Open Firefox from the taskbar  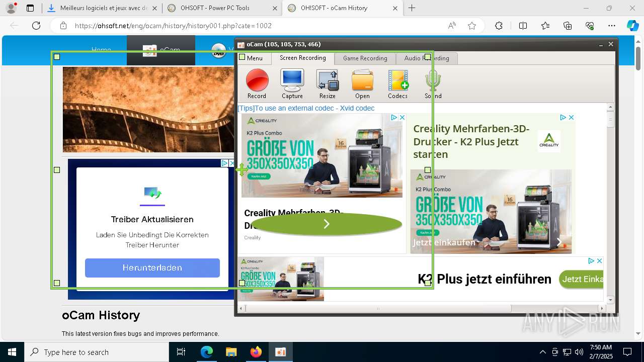(256, 352)
